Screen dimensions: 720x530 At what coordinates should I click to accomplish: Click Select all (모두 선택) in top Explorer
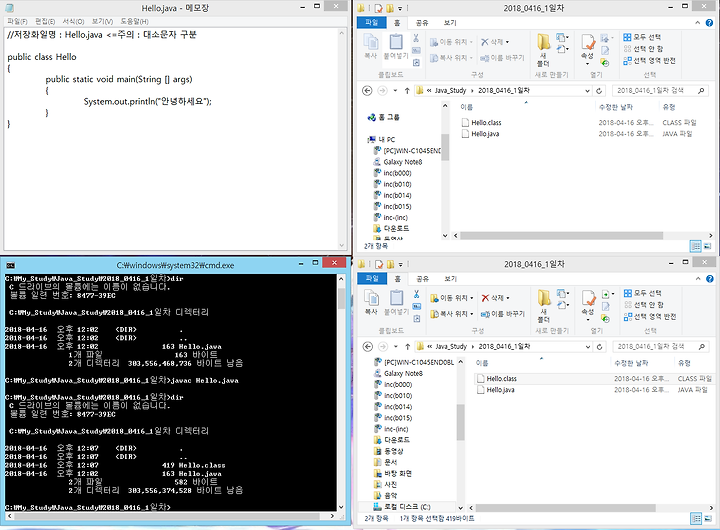click(x=642, y=37)
